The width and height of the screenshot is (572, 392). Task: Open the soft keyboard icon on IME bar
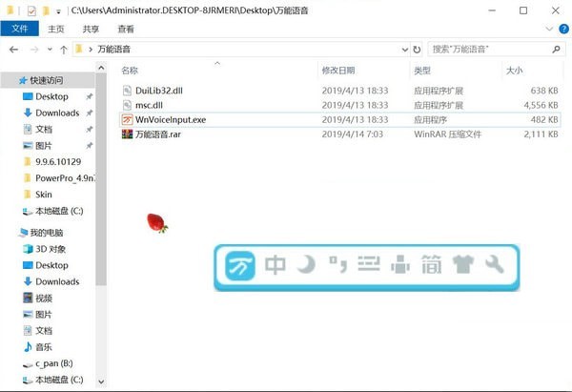[368, 266]
